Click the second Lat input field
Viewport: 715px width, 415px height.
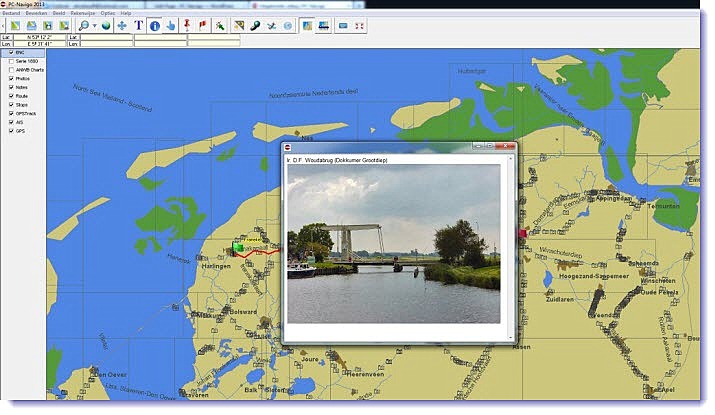pos(107,37)
